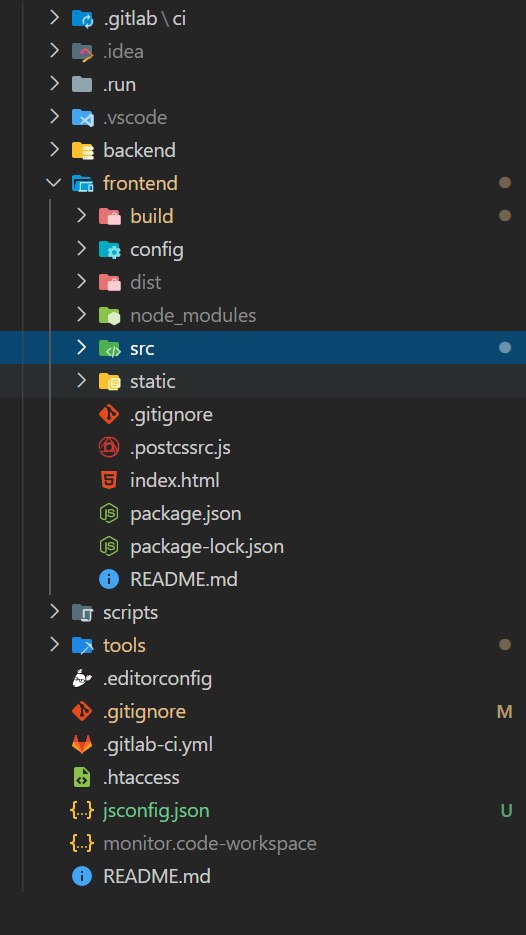The image size is (526, 935).
Task: Expand the static folder chevron
Action: tap(82, 380)
